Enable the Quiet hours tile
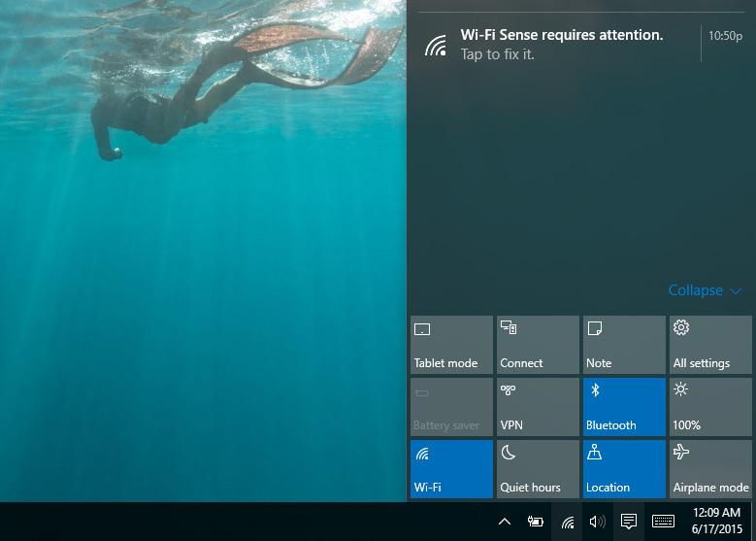 pyautogui.click(x=538, y=468)
